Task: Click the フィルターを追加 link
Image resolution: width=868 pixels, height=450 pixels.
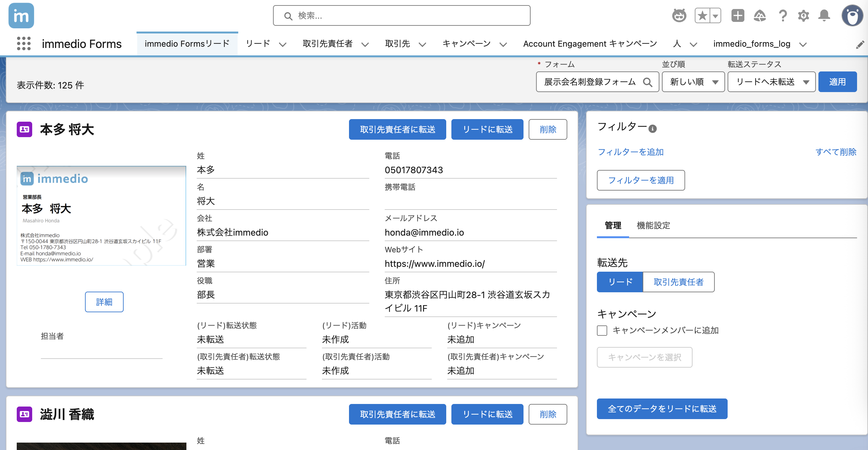Action: coord(630,152)
